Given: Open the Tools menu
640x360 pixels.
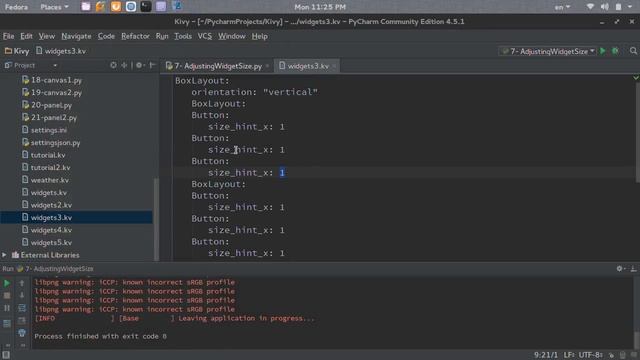Looking at the screenshot, I should [x=183, y=36].
